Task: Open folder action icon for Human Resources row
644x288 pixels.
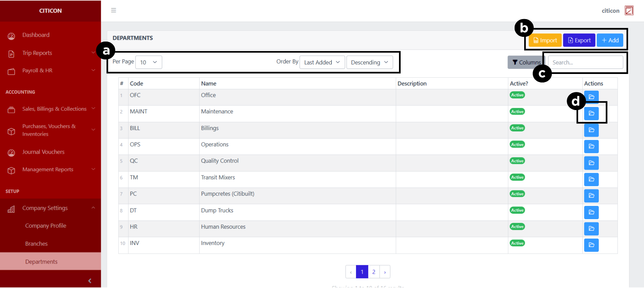Action: [591, 229]
